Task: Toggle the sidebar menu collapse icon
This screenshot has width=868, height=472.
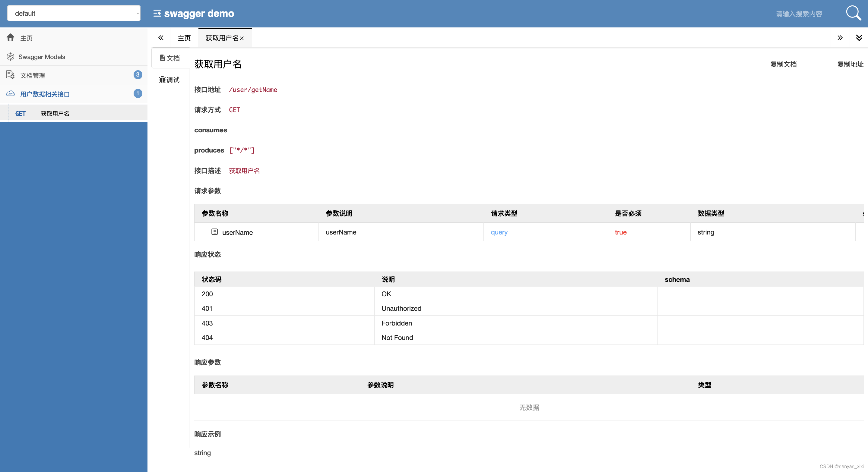Action: [x=157, y=14]
